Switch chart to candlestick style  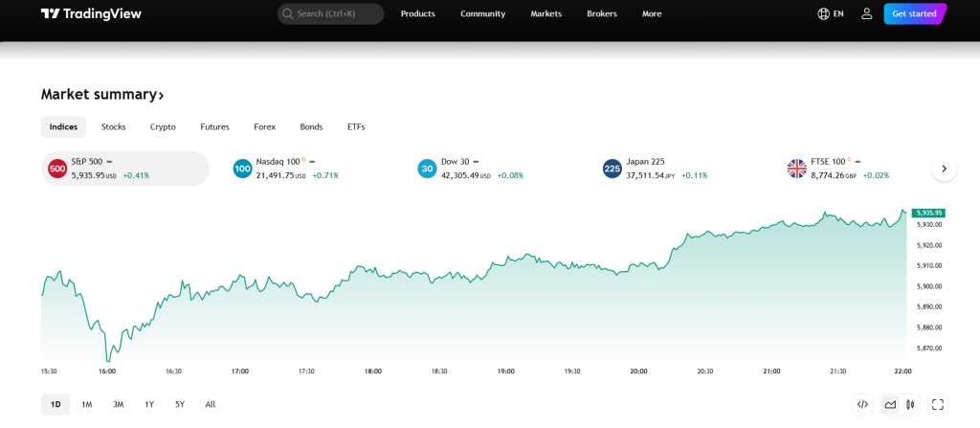(910, 404)
